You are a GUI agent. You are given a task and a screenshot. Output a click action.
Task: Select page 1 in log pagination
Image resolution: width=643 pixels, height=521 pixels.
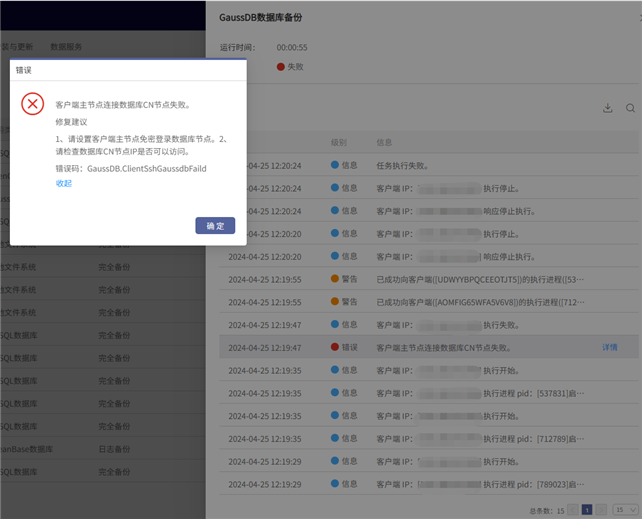587,510
